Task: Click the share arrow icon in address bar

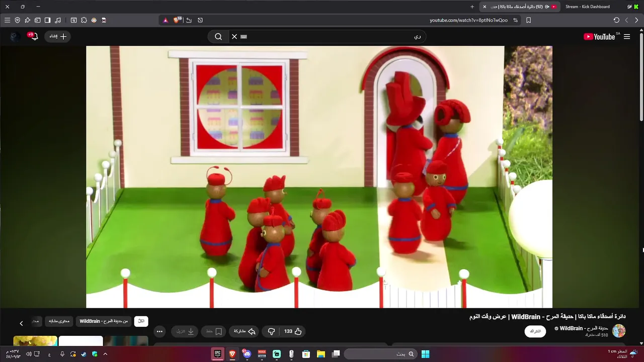Action: click(x=189, y=20)
